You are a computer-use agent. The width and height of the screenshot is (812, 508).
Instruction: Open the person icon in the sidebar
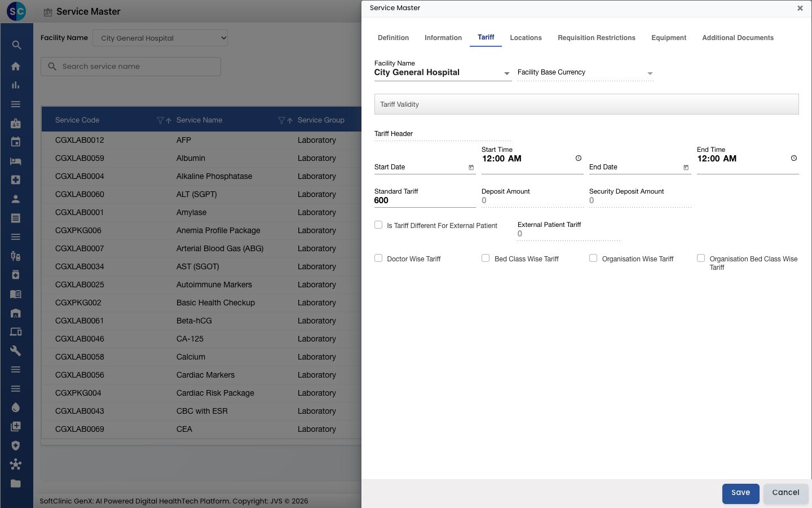pyautogui.click(x=16, y=199)
